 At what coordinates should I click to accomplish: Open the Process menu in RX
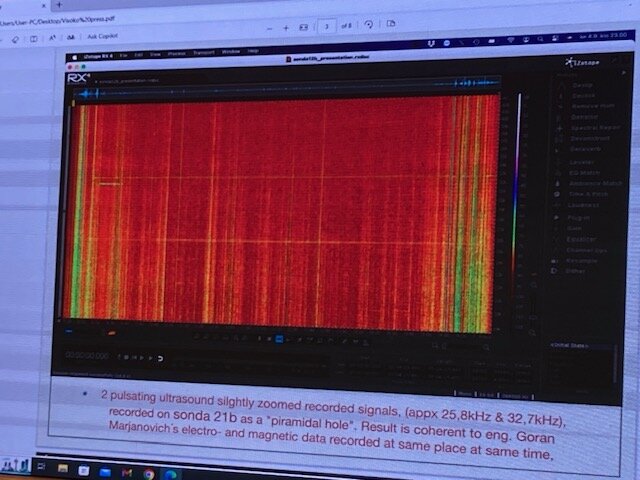[177, 53]
